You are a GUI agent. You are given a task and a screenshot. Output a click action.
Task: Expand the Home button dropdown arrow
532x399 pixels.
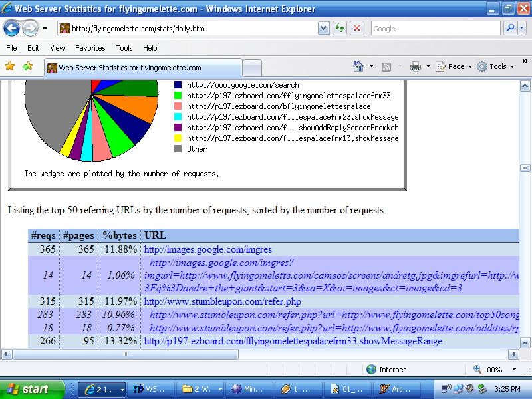point(371,66)
